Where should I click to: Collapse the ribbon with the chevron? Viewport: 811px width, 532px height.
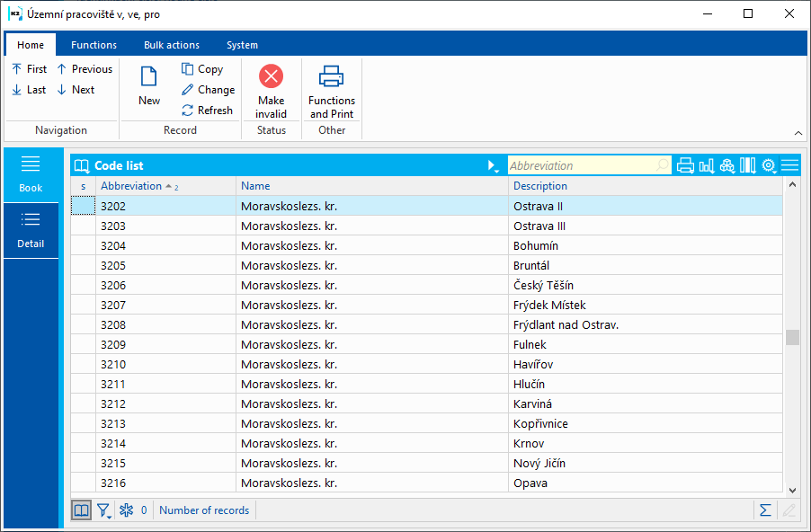pyautogui.click(x=798, y=133)
